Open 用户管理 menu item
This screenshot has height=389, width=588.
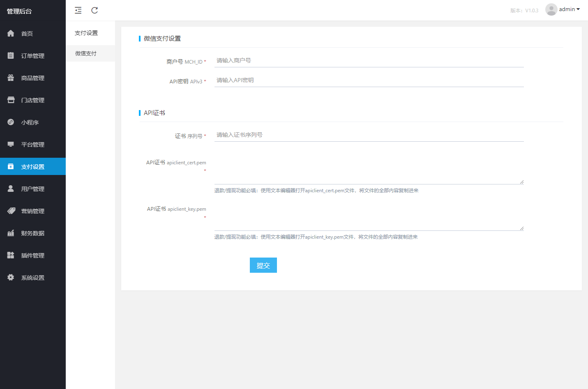point(33,189)
